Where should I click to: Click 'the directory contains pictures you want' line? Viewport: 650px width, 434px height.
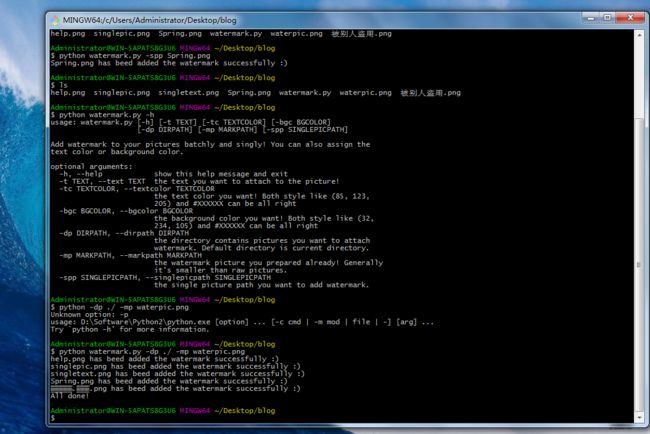click(x=262, y=241)
